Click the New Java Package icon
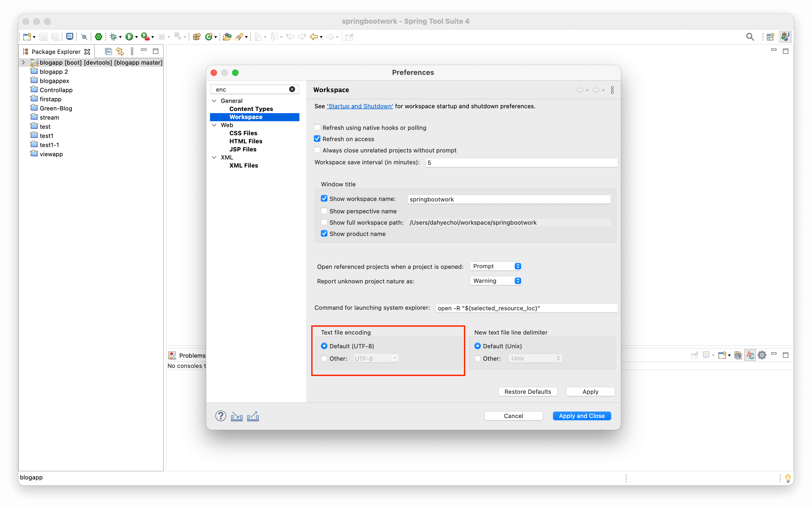812x508 pixels. pos(197,37)
